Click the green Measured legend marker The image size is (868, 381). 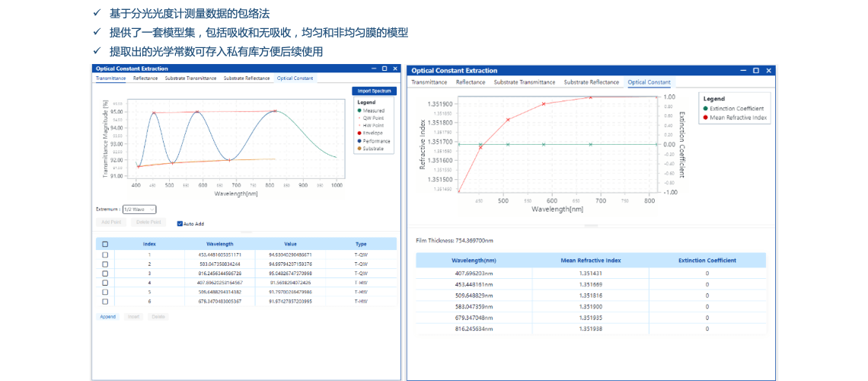pos(359,111)
